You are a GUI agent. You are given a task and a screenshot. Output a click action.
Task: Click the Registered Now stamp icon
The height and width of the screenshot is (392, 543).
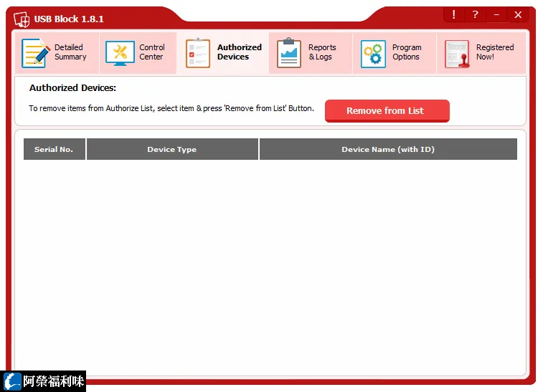tap(457, 54)
